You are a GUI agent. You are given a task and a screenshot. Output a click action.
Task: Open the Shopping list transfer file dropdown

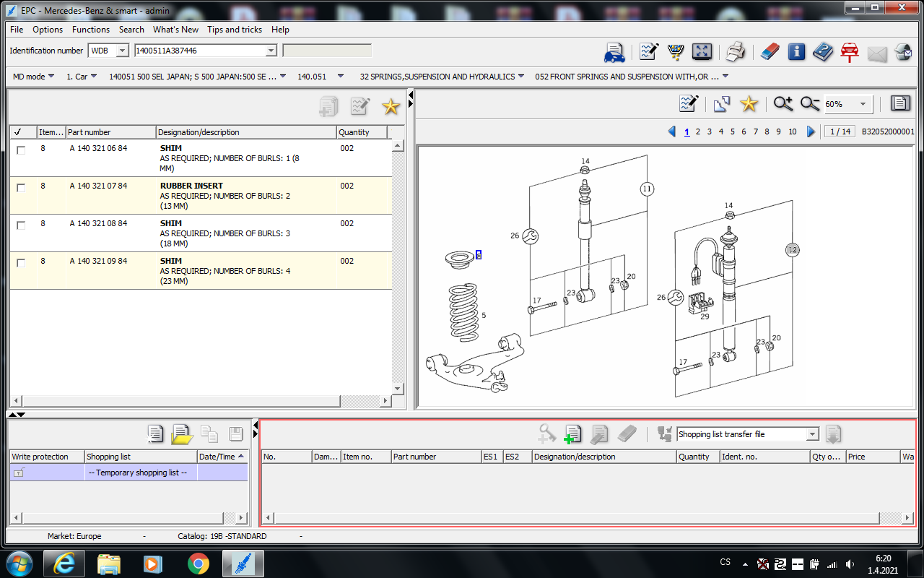pos(813,434)
